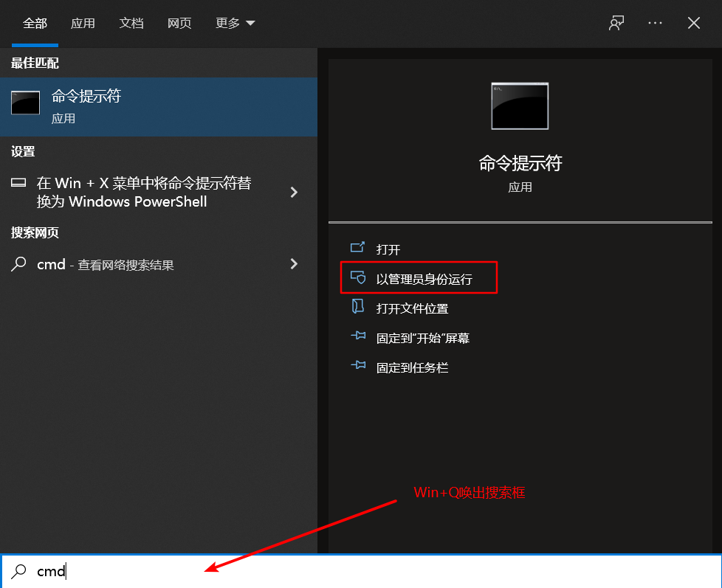Switch to the 应用 tab
The height and width of the screenshot is (588, 722).
(x=83, y=23)
